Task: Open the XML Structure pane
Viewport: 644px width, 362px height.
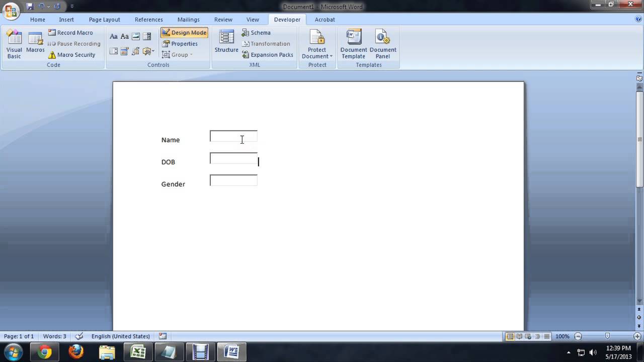Action: [226, 42]
